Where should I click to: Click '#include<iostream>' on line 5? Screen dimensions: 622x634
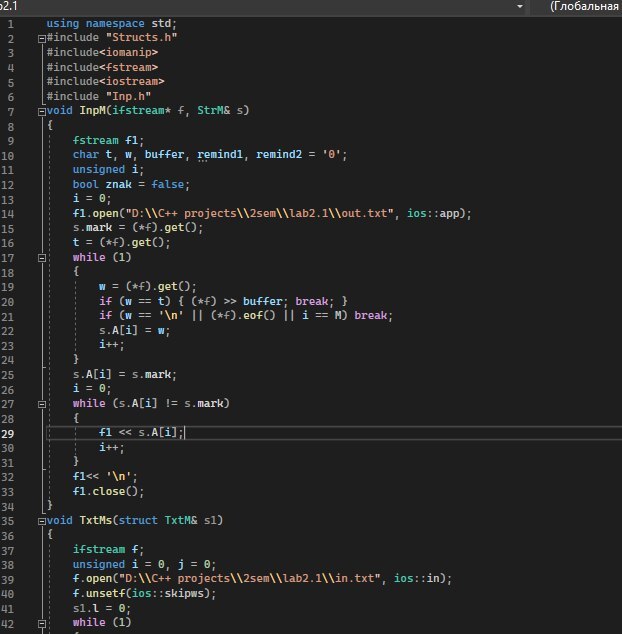coord(105,81)
